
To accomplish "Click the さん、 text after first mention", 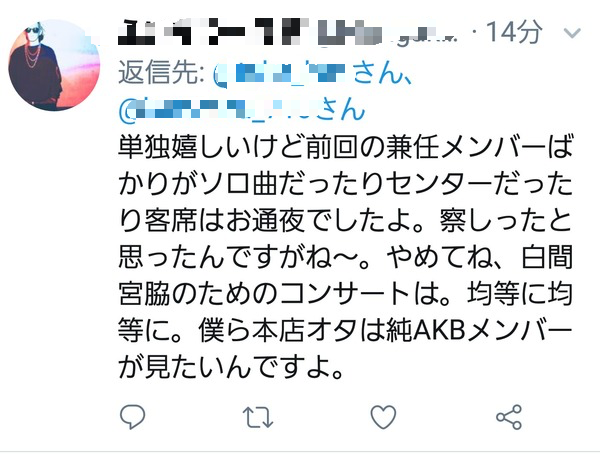I will pyautogui.click(x=382, y=72).
